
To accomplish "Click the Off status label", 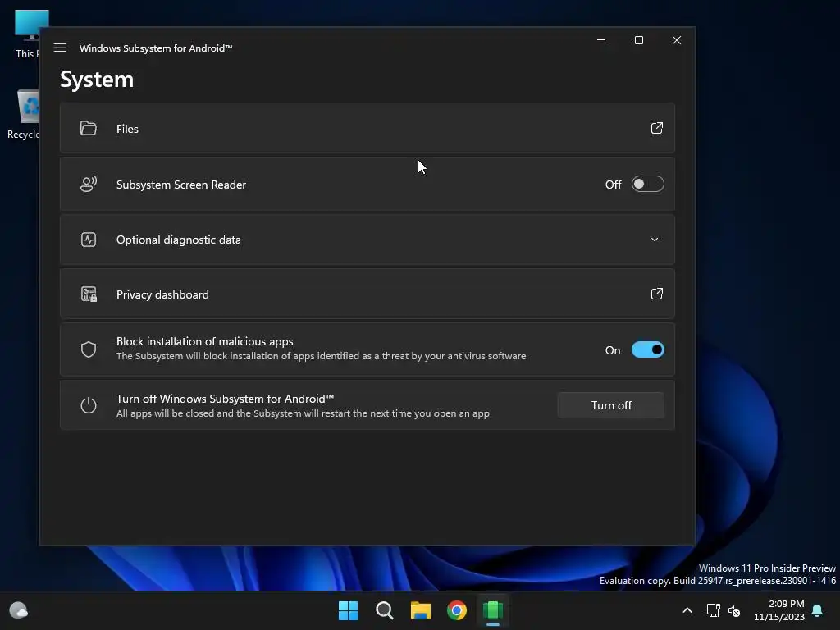I will (613, 185).
